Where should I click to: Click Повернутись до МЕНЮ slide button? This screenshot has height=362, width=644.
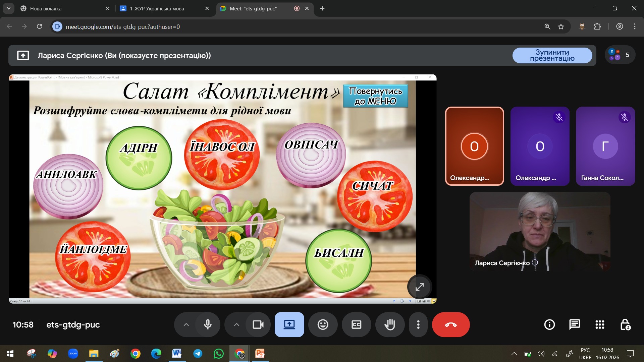click(x=375, y=96)
